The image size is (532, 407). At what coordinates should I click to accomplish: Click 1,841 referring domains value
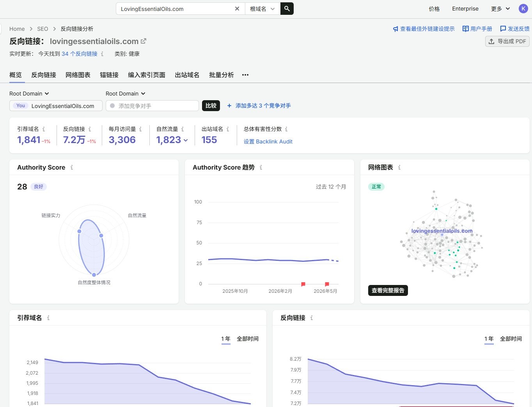[x=29, y=140]
